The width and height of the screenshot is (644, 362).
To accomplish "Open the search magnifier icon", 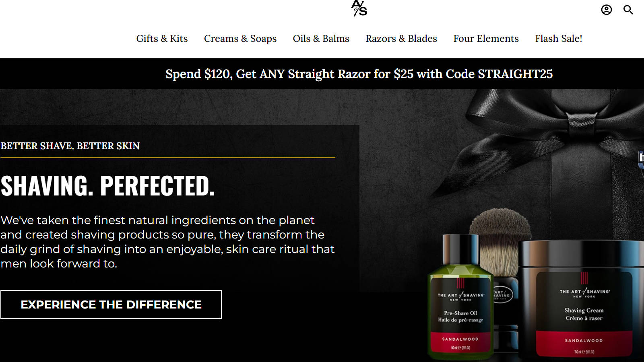I will [628, 10].
